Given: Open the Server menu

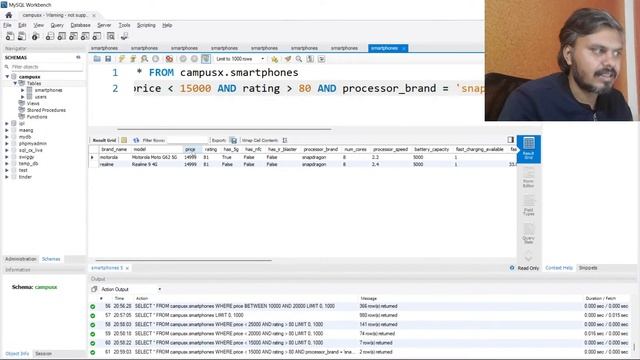Looking at the screenshot, I should coord(104,25).
